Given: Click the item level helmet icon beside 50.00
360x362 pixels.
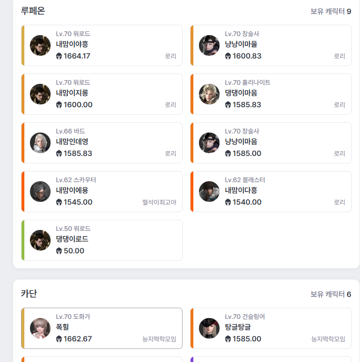Looking at the screenshot, I should point(59,251).
